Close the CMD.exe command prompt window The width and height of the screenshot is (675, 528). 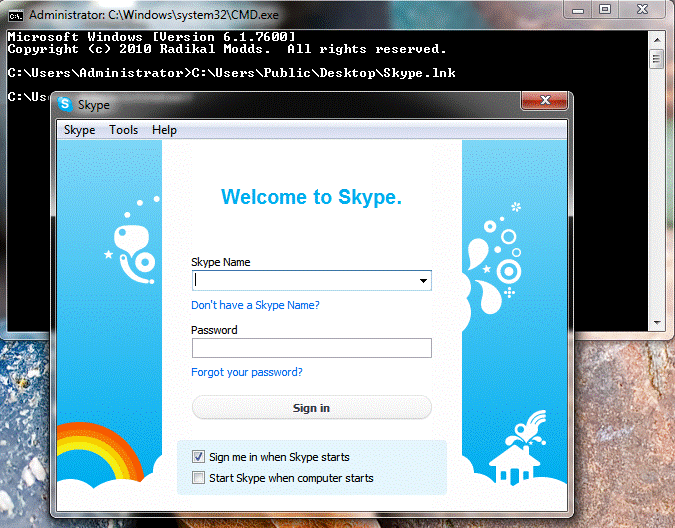click(642, 9)
